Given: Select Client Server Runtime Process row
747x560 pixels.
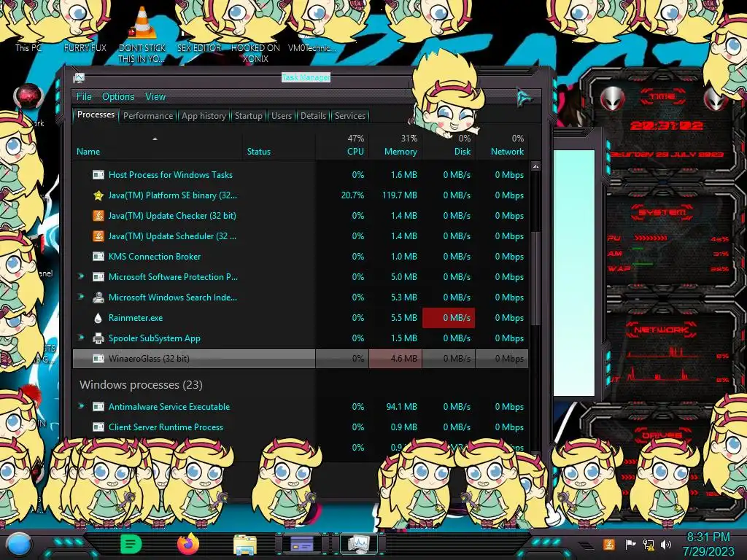Looking at the screenshot, I should pyautogui.click(x=300, y=427).
